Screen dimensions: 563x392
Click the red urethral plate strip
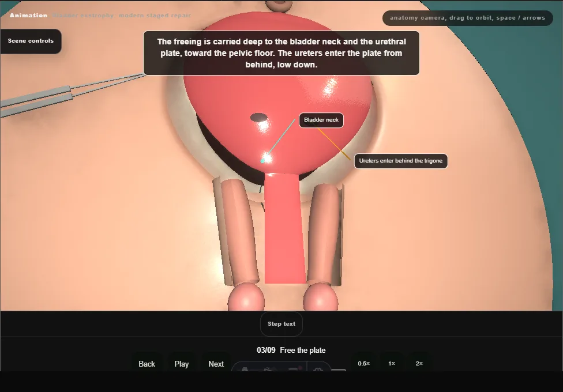pyautogui.click(x=285, y=228)
